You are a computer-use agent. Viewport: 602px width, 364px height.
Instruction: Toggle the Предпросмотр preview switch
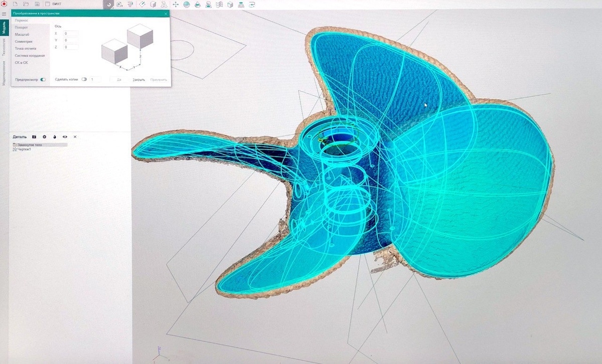(43, 79)
